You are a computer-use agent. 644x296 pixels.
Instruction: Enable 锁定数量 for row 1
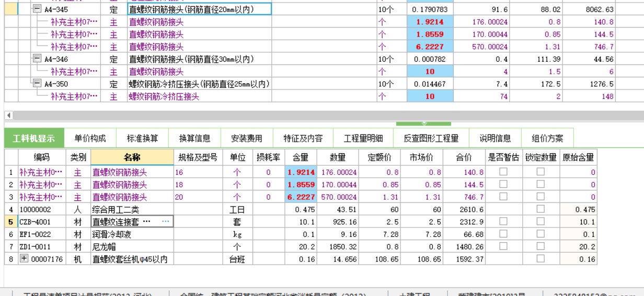point(540,172)
